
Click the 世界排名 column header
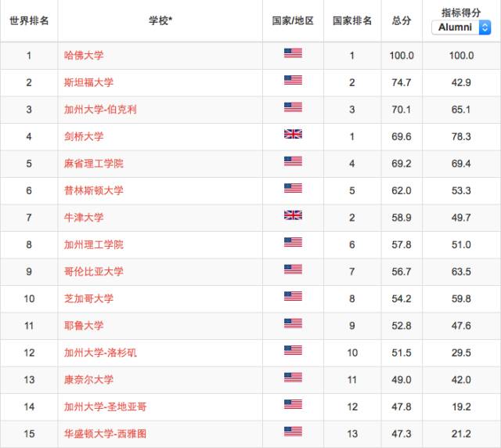tap(29, 21)
